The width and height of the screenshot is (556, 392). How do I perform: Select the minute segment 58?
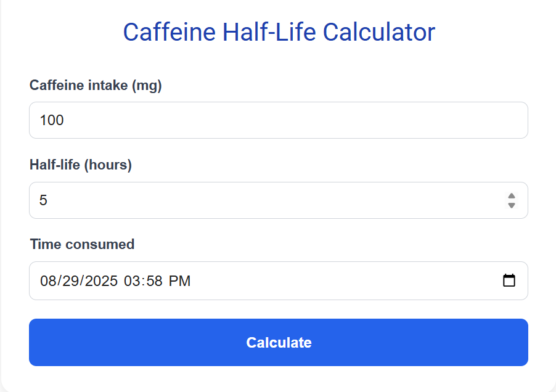(x=154, y=281)
